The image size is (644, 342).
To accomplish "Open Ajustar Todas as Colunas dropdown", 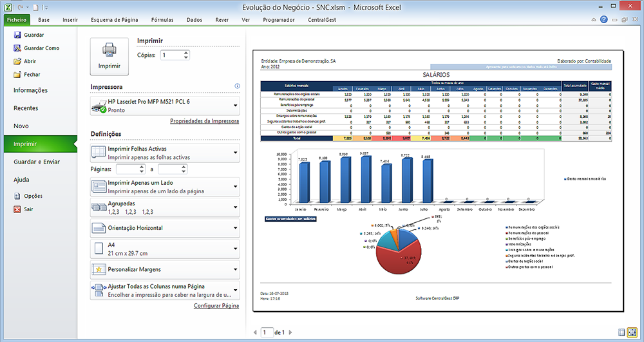I will (x=165, y=290).
